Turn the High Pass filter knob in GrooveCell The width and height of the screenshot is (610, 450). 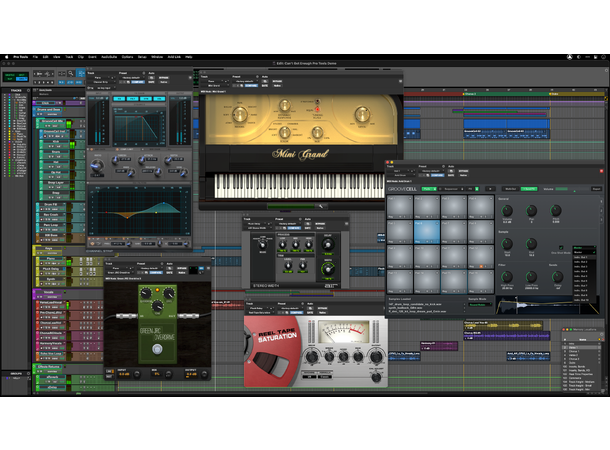507,277
